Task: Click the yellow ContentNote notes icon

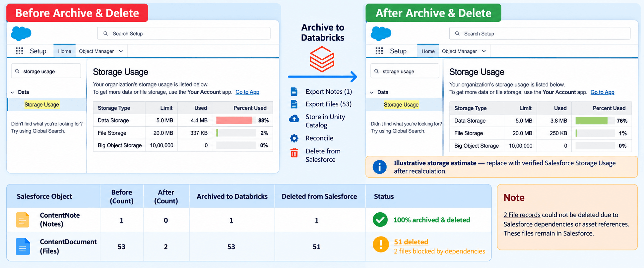Action: click(x=23, y=220)
